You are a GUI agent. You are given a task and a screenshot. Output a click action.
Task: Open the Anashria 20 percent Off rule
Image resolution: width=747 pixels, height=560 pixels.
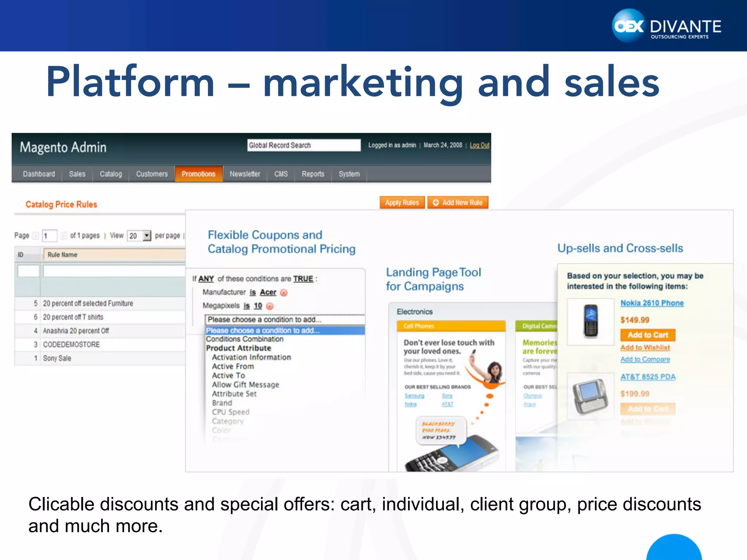pos(76,331)
